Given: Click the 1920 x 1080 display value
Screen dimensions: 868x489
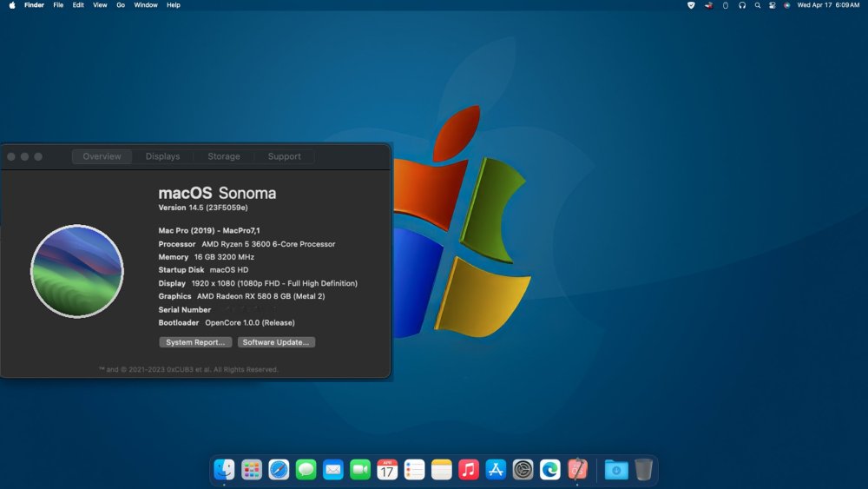Looking at the screenshot, I should [x=274, y=283].
